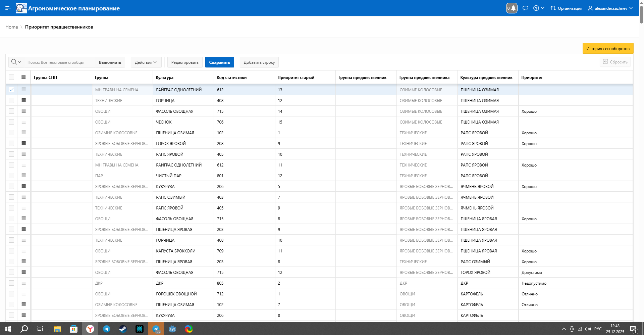Open row actions menu for ГОРЧИЦА 408 first row
644x335 pixels.
23,100
